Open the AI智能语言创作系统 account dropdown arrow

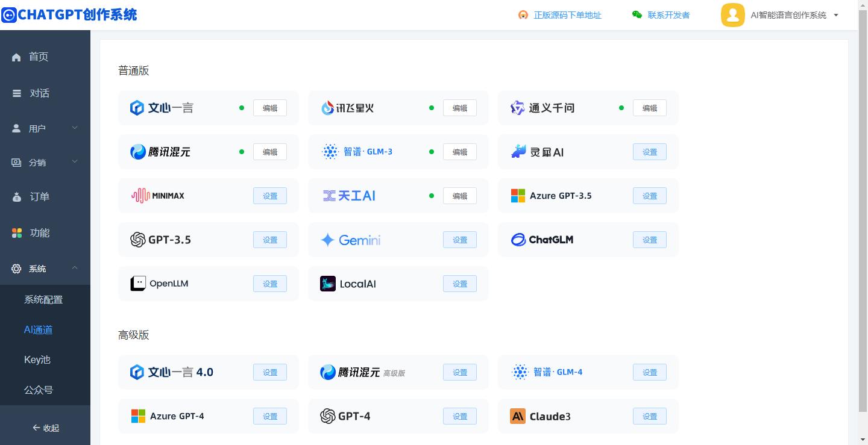pyautogui.click(x=836, y=16)
